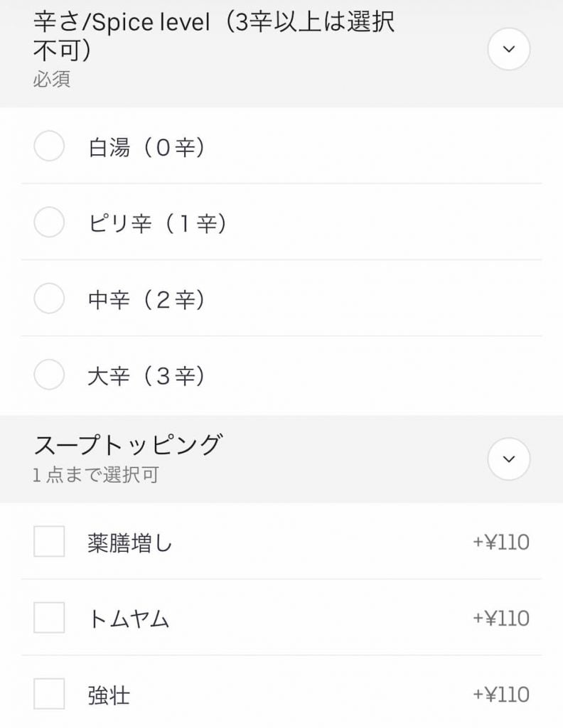563x728 pixels.
Task: Check the トムヤム topping checkbox
Action: [x=49, y=618]
